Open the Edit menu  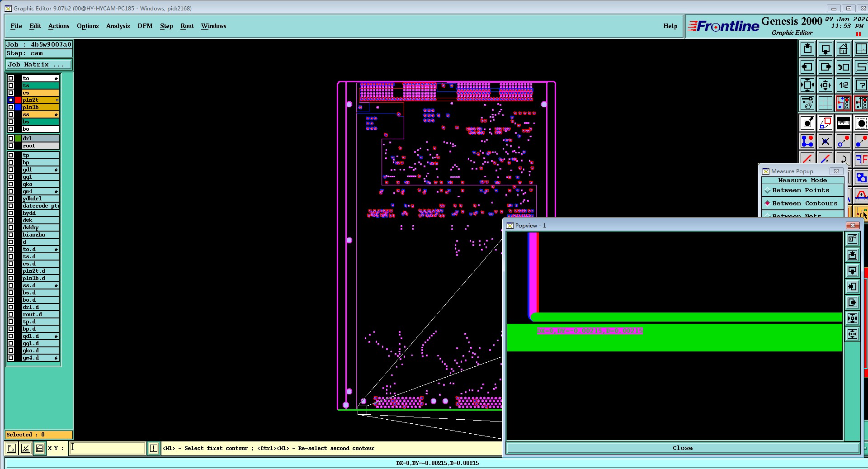coord(35,26)
